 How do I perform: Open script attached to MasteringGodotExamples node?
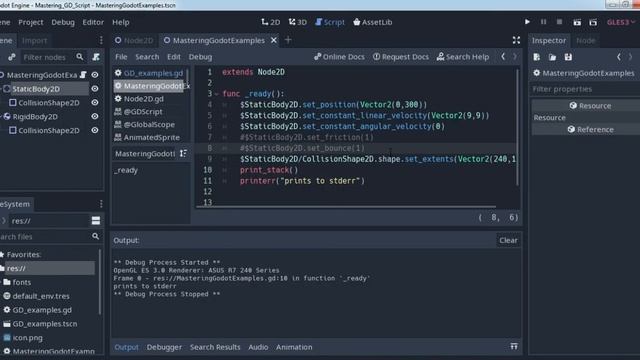(83, 75)
